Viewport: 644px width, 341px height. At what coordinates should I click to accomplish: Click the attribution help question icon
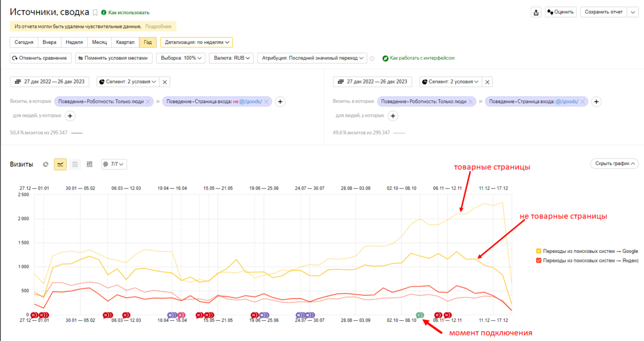[x=372, y=58]
